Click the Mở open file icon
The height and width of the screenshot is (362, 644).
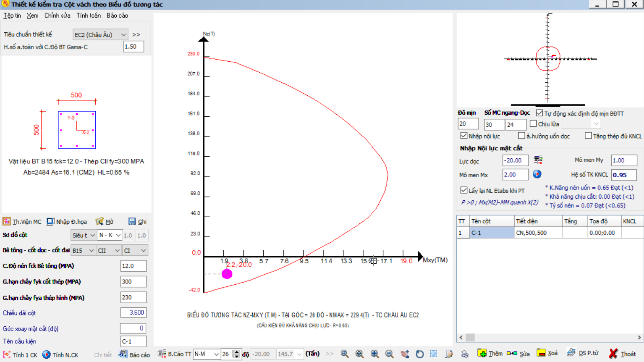(99, 221)
